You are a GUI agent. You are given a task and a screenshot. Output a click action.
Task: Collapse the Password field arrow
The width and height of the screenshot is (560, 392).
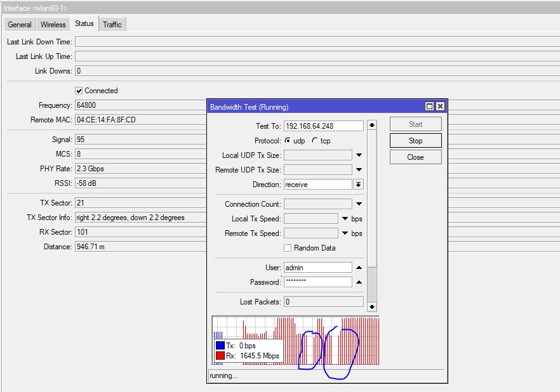[x=359, y=282]
